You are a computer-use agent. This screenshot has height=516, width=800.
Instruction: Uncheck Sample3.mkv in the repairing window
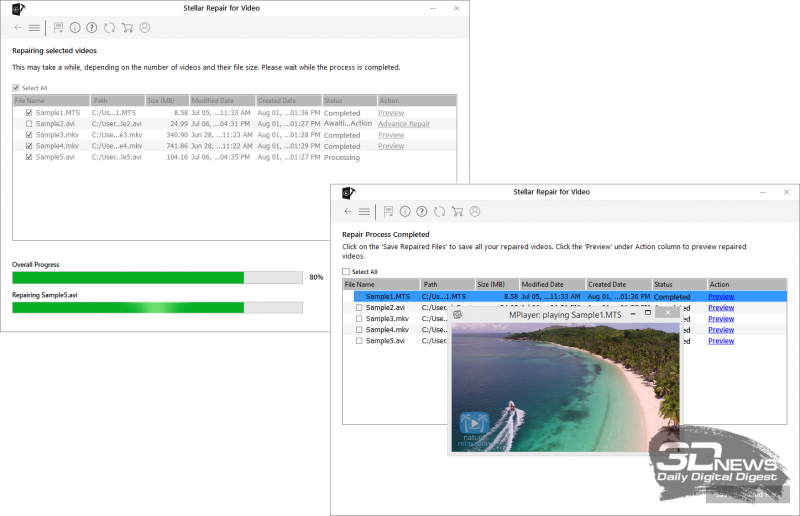29,135
